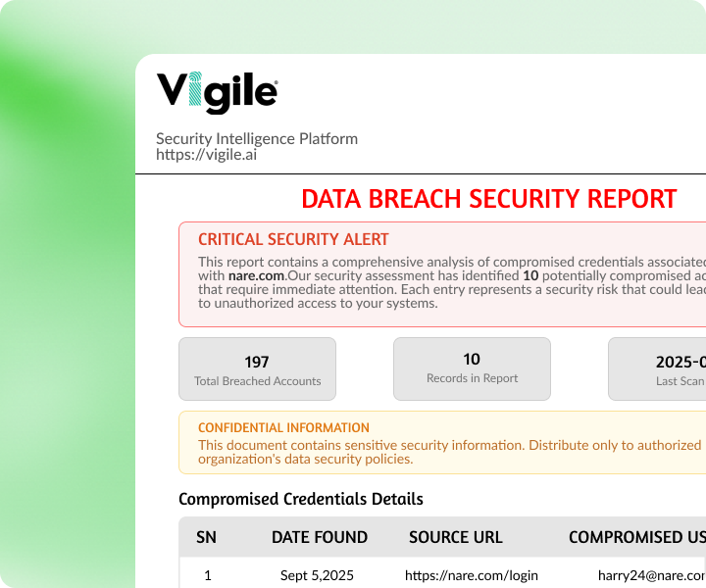Sort by the SN column header
This screenshot has height=588, width=706.
click(206, 537)
